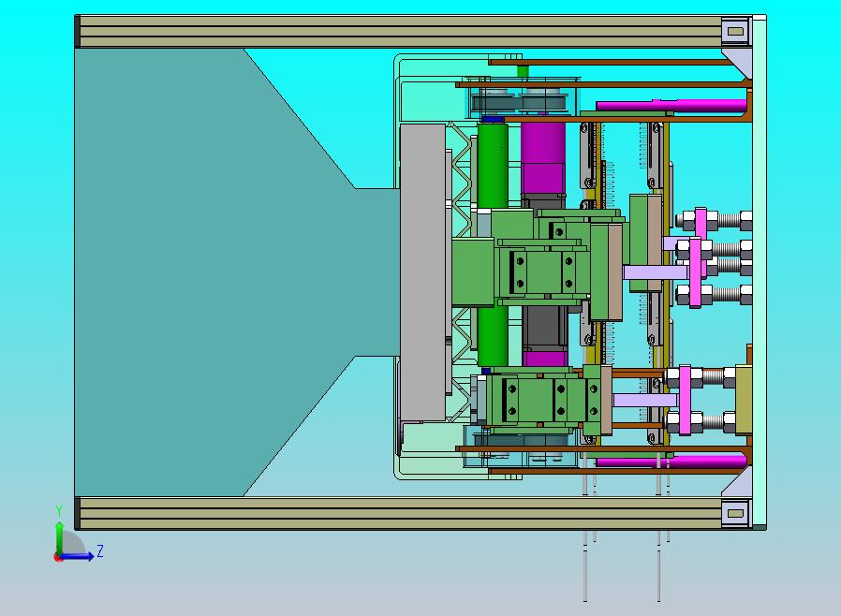
Task: Select the light green end plate on the right
Action: point(759,272)
